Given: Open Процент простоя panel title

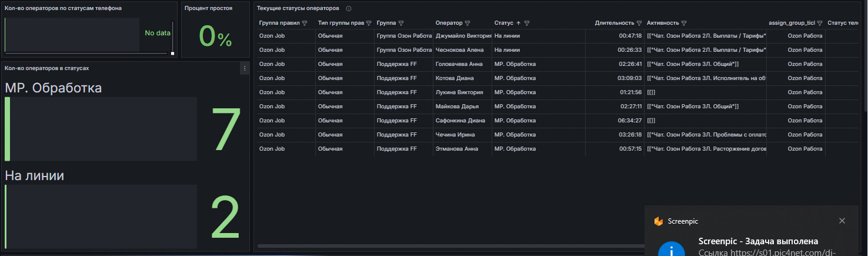Looking at the screenshot, I should 208,8.
